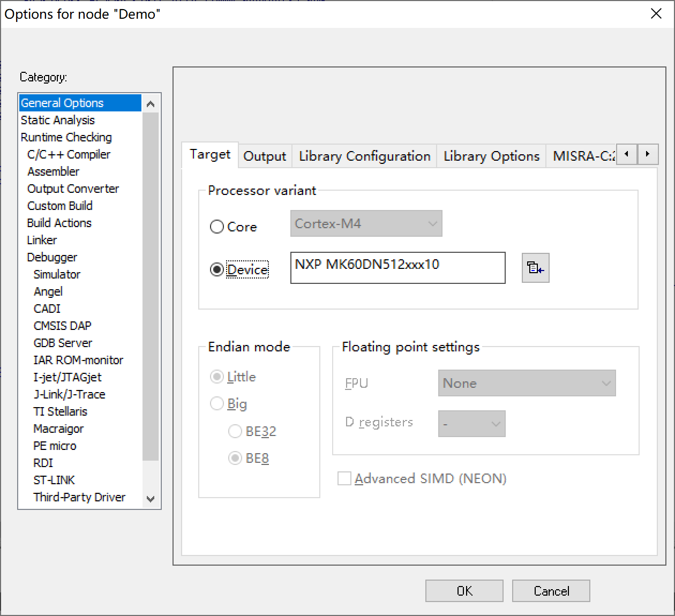Switch to the Library Configuration tab

tap(364, 156)
